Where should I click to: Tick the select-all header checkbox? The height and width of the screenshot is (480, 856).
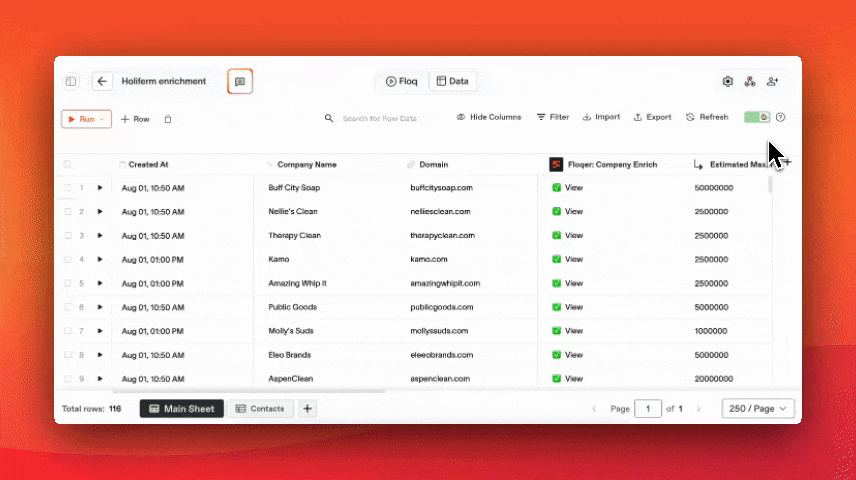click(x=68, y=164)
